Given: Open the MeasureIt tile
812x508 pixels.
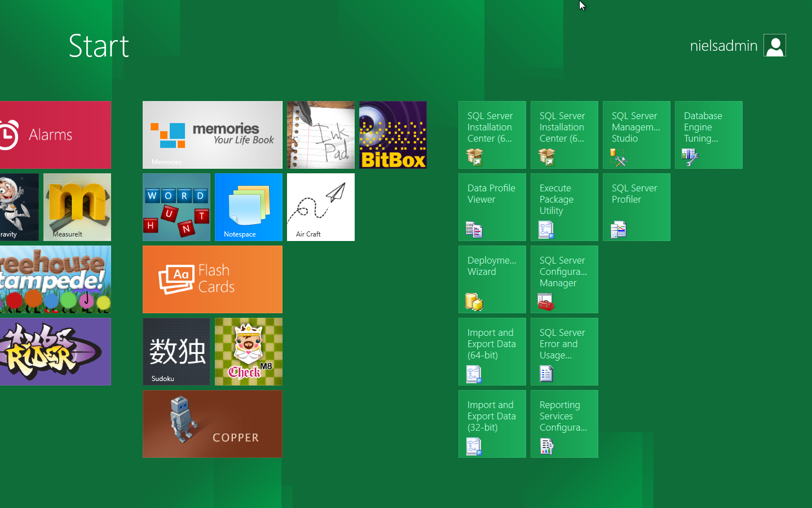Looking at the screenshot, I should [77, 207].
